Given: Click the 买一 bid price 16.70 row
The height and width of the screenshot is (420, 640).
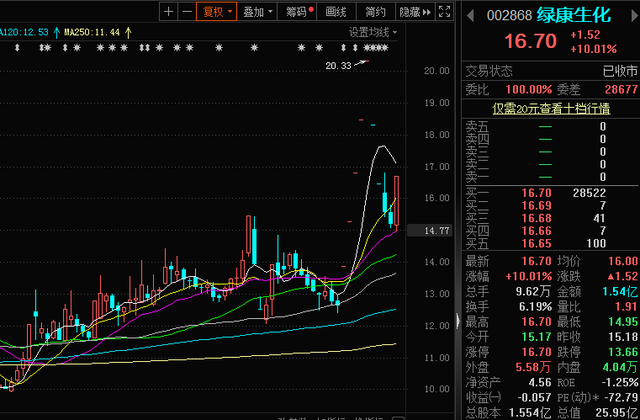Looking at the screenshot, I should point(548,192).
